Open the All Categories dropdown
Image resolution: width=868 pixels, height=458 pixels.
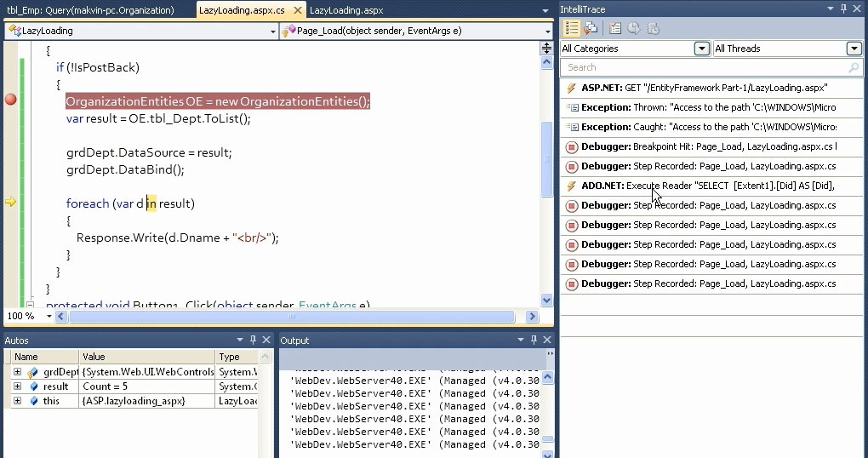[x=701, y=49]
